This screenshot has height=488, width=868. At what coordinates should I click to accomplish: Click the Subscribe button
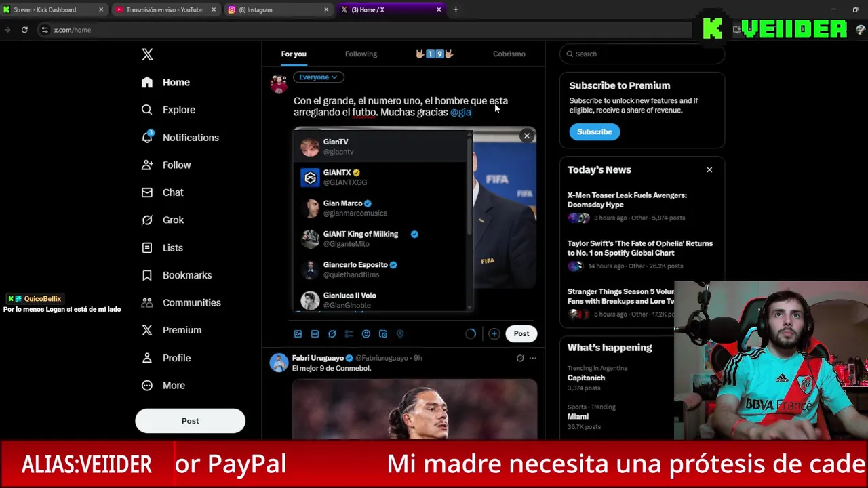(594, 131)
